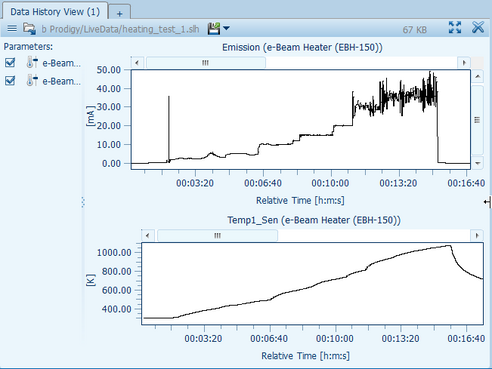Click up arrow of Emission vertical scrollbar
This screenshot has width=492, height=369.
pyautogui.click(x=478, y=76)
